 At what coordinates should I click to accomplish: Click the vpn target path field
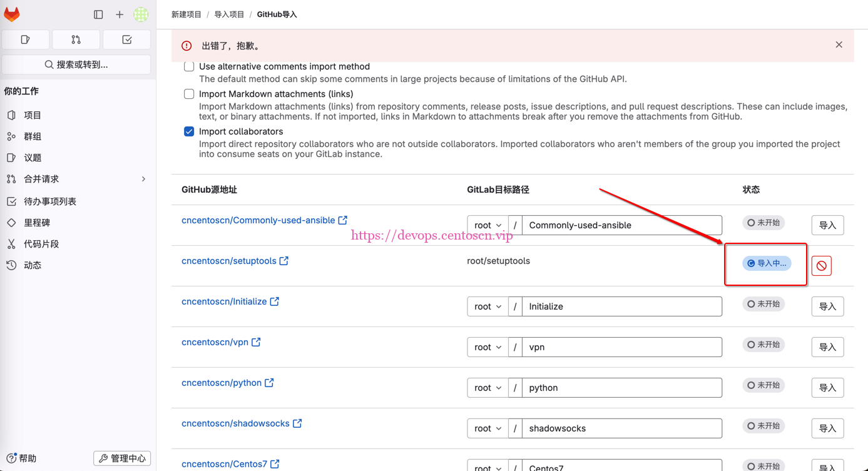coord(621,347)
